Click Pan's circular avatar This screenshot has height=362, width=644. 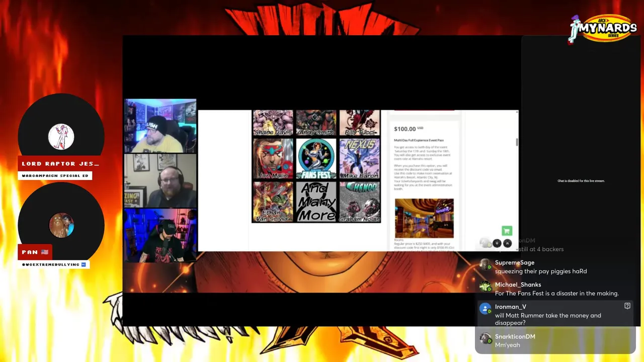coord(61,225)
